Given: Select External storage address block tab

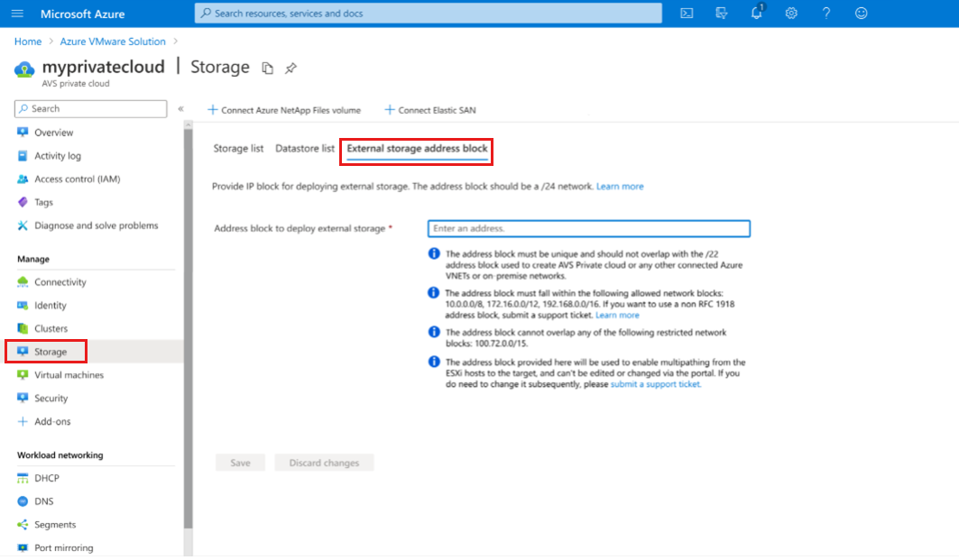Looking at the screenshot, I should tap(417, 149).
